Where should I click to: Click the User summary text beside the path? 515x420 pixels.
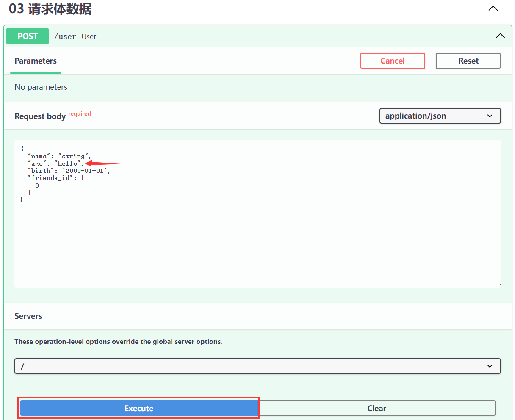coord(89,36)
